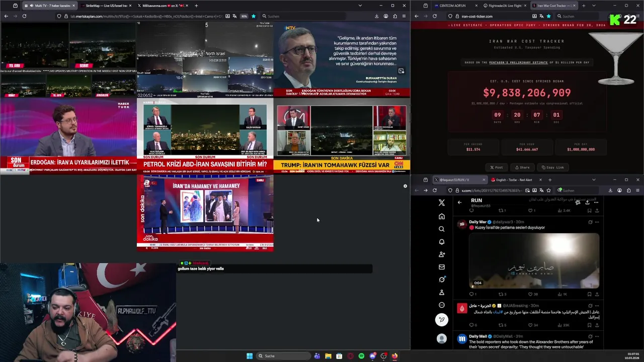This screenshot has width=644, height=362.
Task: Switch to StrikeMap Live US/Israel tab
Action: [106, 6]
